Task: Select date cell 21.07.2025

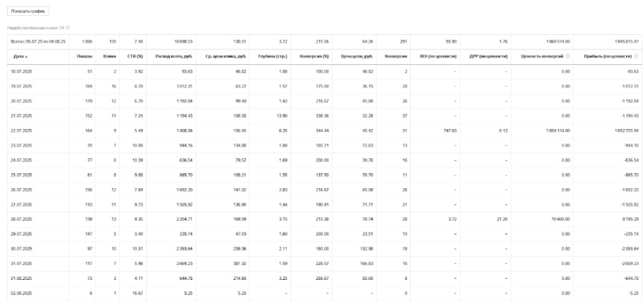Action: coord(21,116)
